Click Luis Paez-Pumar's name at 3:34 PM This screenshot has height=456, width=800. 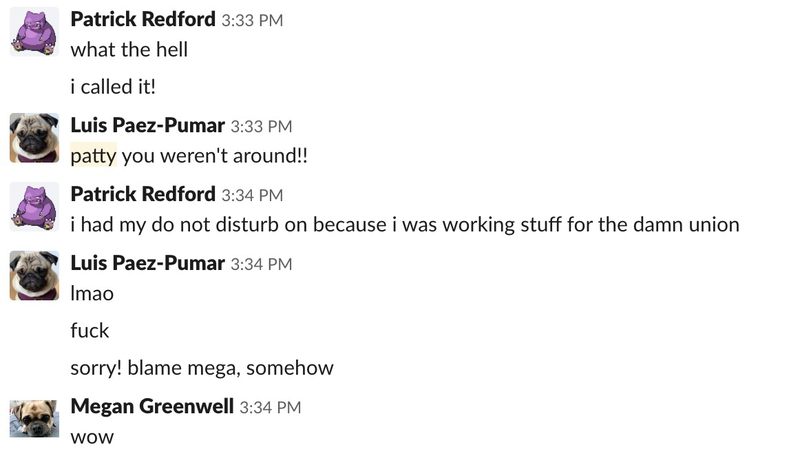tap(147, 263)
